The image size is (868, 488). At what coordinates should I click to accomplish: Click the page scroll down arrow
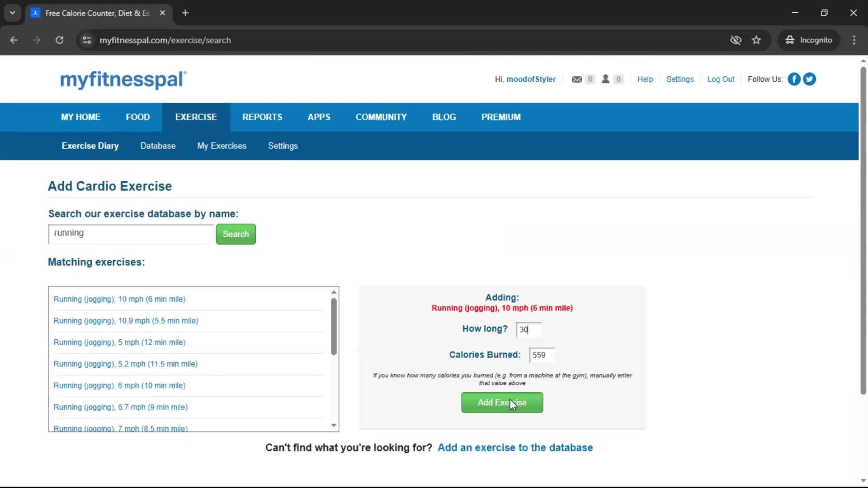(x=863, y=481)
